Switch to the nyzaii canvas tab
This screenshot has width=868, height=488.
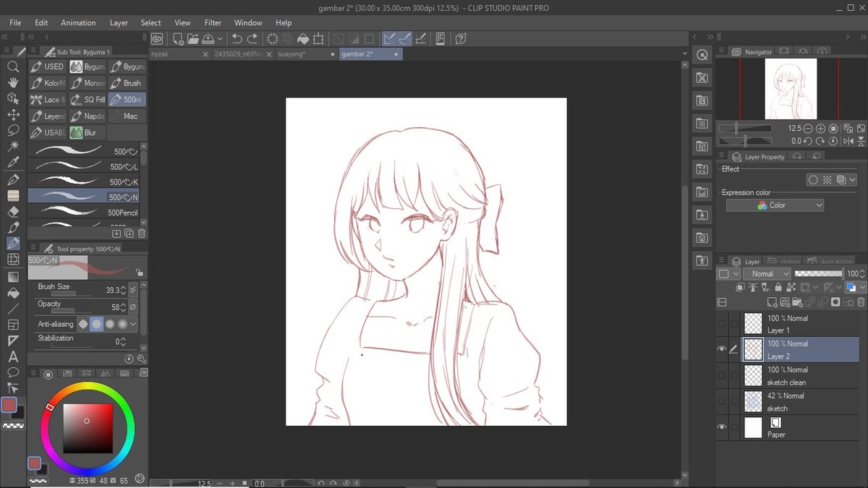[x=180, y=54]
